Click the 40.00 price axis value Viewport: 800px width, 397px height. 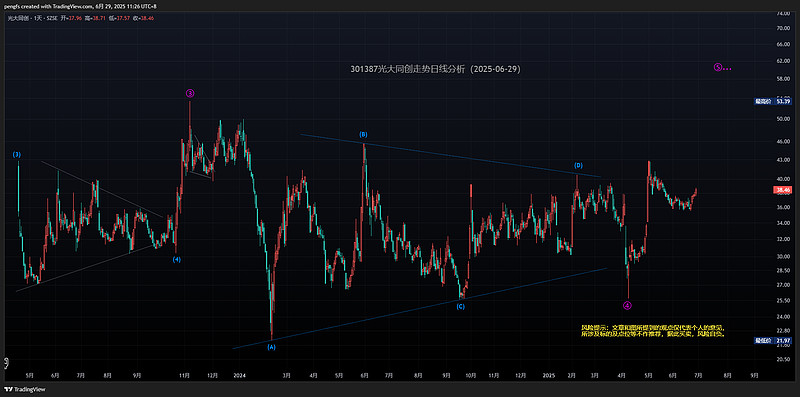coord(783,179)
